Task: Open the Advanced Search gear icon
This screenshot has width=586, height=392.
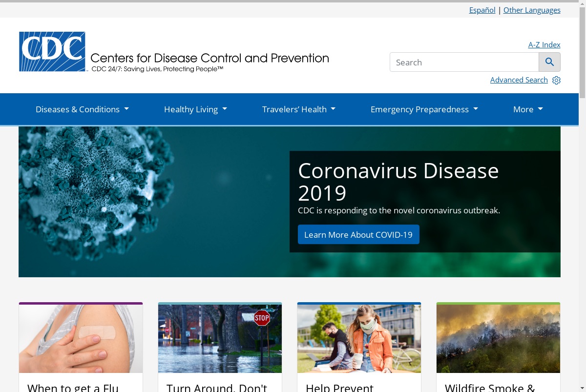Action: point(556,80)
